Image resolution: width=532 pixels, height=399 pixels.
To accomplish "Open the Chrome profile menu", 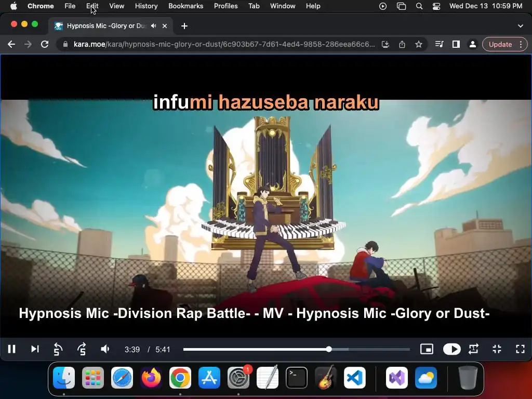I will [472, 45].
